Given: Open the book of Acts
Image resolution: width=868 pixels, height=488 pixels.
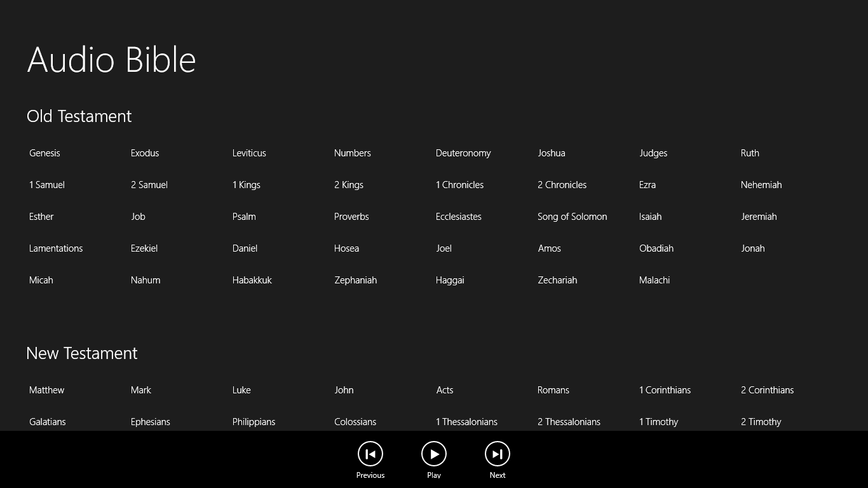Looking at the screenshot, I should coord(445,390).
